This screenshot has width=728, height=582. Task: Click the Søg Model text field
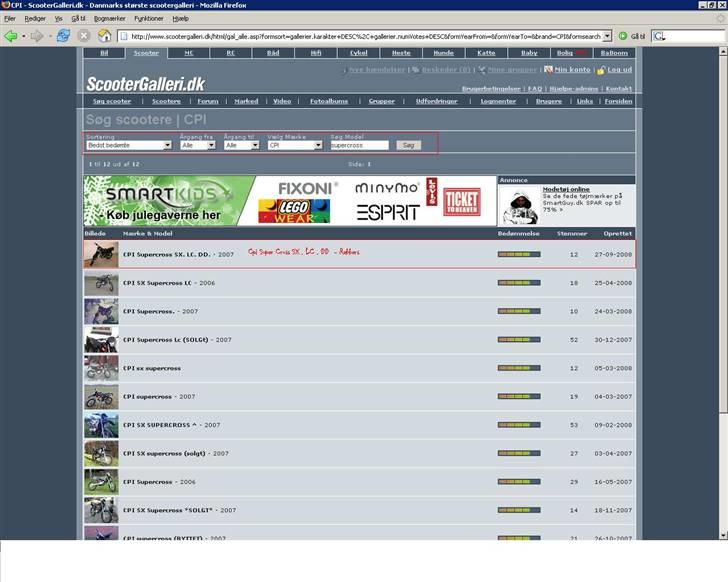point(359,145)
